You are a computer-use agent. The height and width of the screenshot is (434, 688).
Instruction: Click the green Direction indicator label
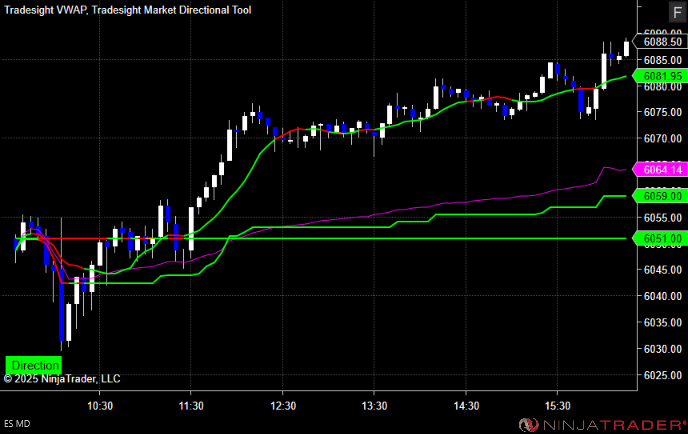[33, 365]
